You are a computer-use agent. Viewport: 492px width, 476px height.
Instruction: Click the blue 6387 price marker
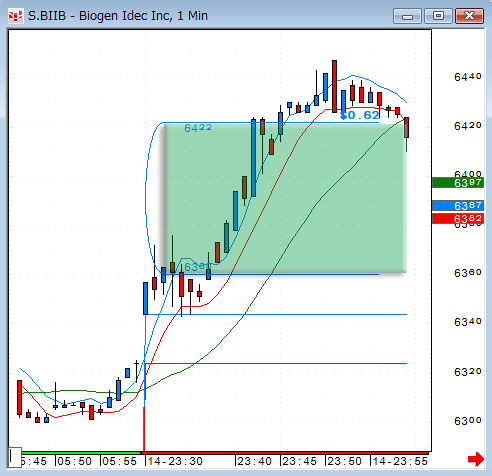coord(458,206)
